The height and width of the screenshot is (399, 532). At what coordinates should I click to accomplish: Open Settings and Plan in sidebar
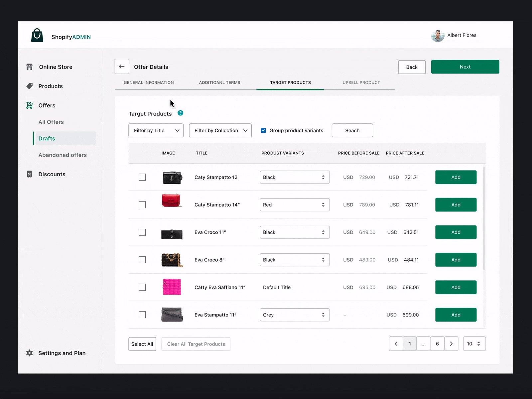pyautogui.click(x=62, y=353)
